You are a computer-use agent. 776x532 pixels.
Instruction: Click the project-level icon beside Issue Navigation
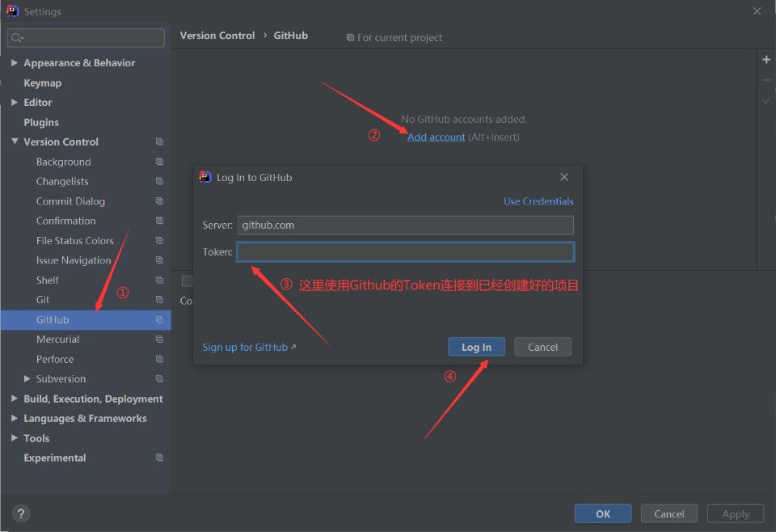[x=159, y=260]
